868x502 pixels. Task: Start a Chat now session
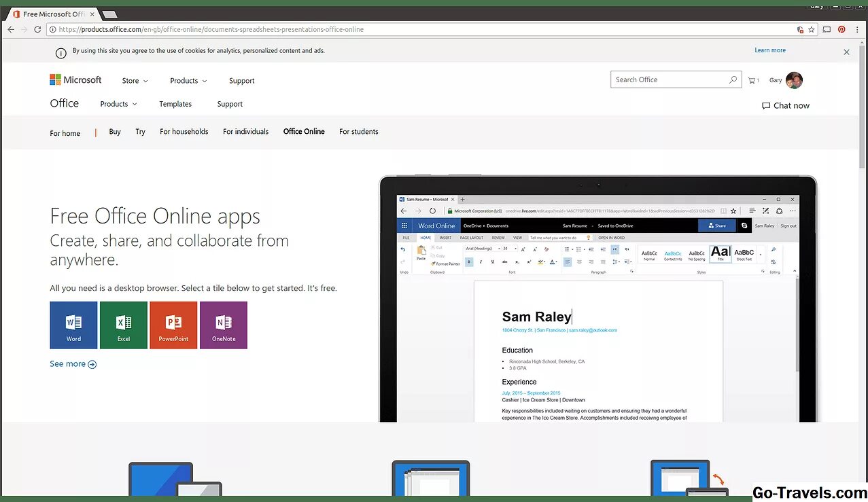(786, 106)
